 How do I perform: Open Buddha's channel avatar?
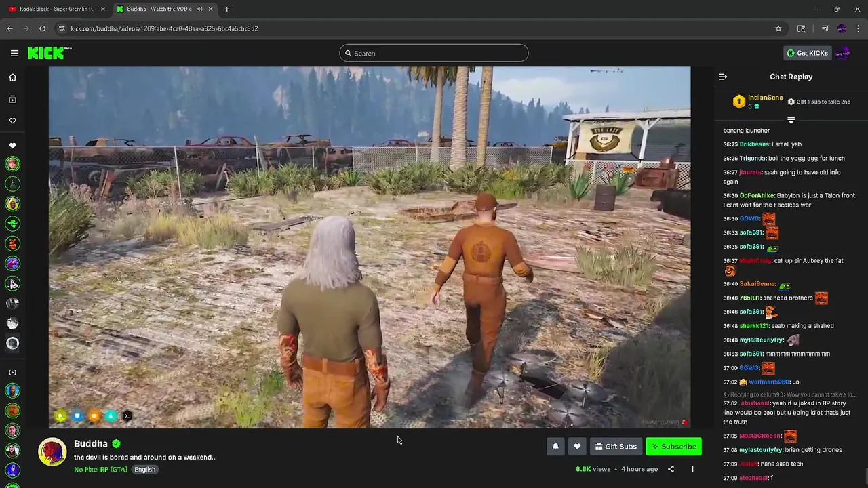52,452
